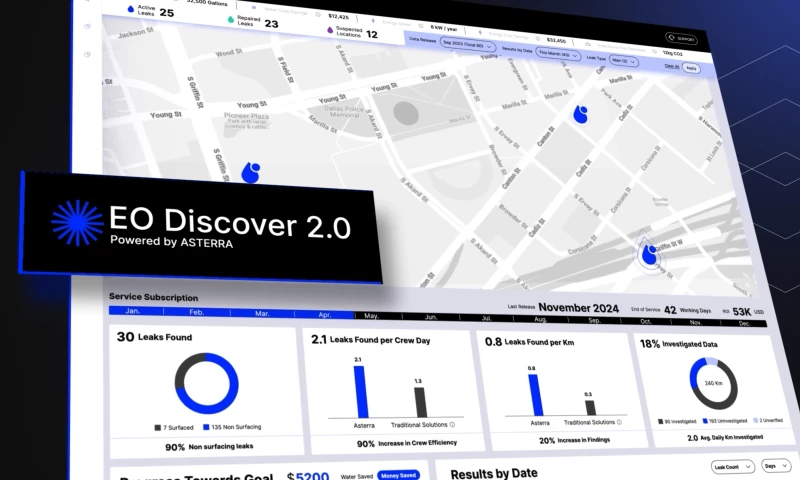Click the Results by Date heading

494,473
